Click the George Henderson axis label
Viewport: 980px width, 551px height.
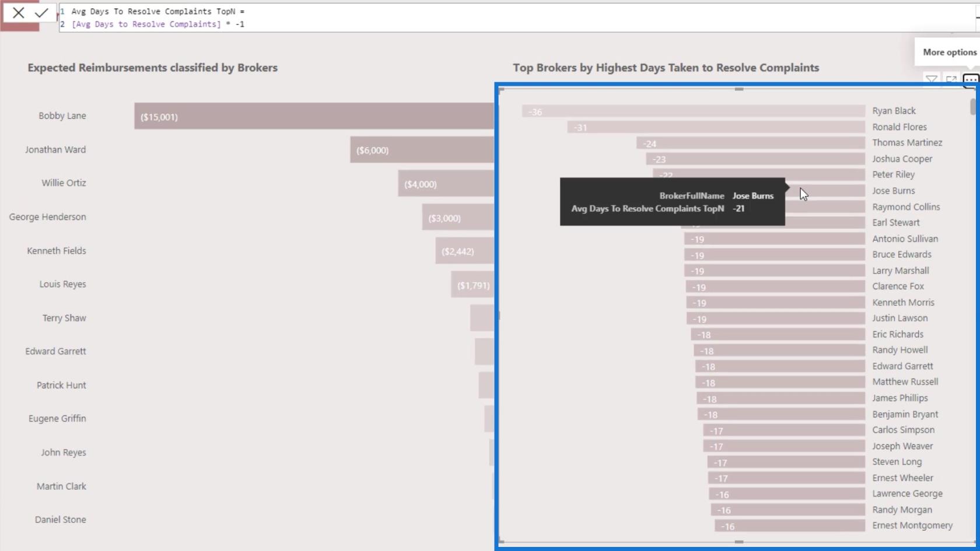point(48,217)
